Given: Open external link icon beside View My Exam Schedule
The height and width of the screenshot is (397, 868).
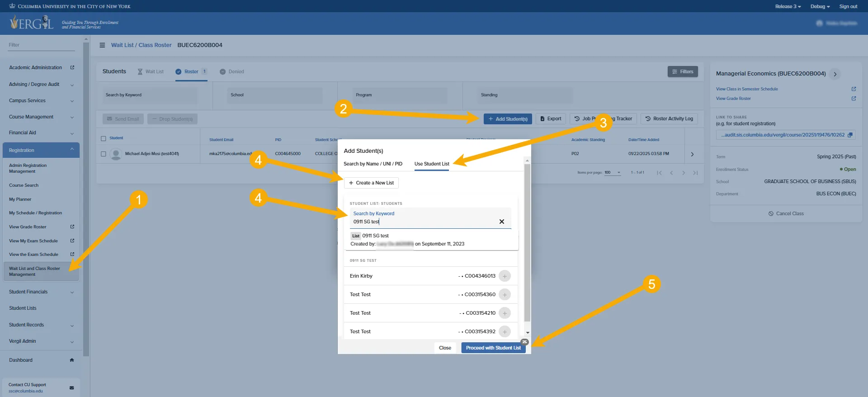Looking at the screenshot, I should (x=72, y=241).
